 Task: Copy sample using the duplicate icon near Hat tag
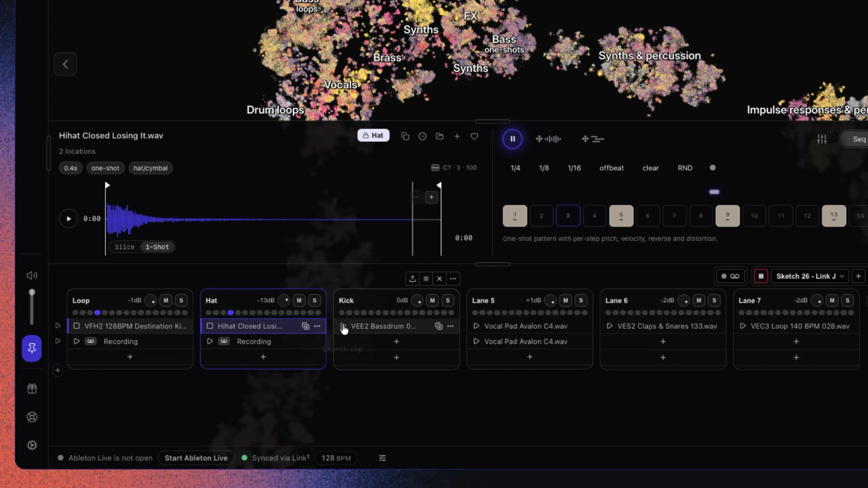[x=405, y=136]
